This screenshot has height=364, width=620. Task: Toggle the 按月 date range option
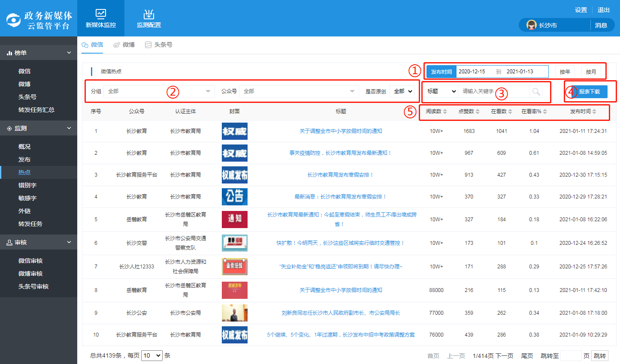click(591, 72)
